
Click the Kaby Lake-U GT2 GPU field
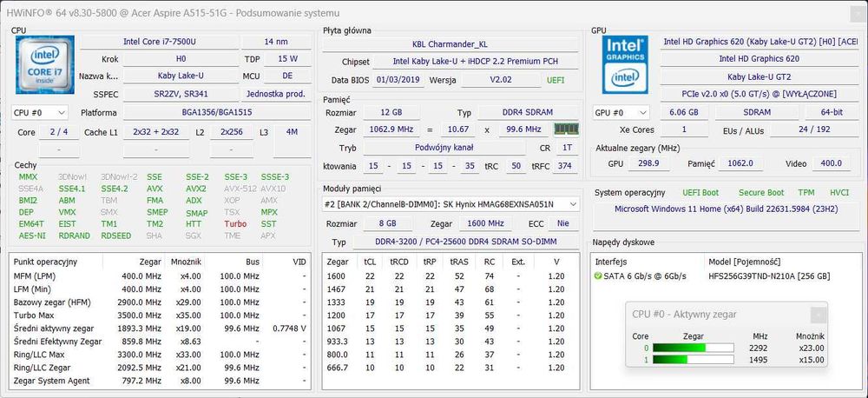759,77
